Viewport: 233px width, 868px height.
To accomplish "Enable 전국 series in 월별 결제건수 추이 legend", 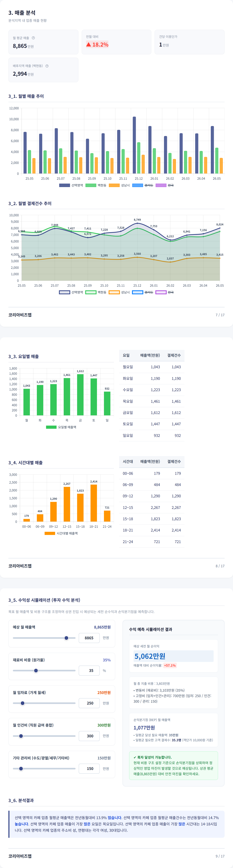I will (165, 292).
